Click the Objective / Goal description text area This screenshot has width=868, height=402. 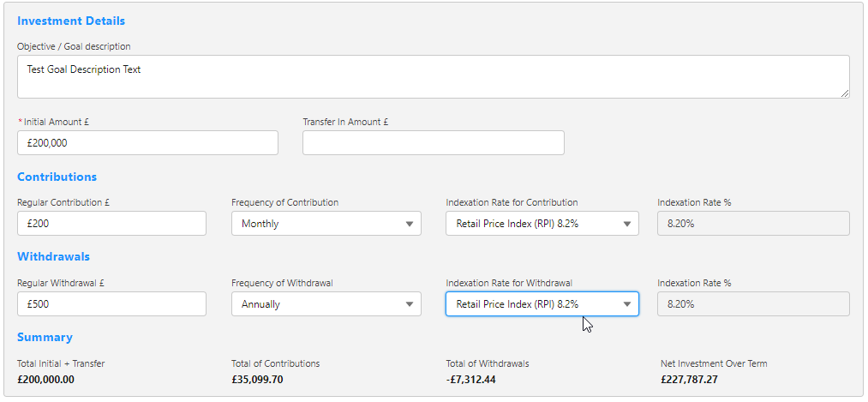433,77
